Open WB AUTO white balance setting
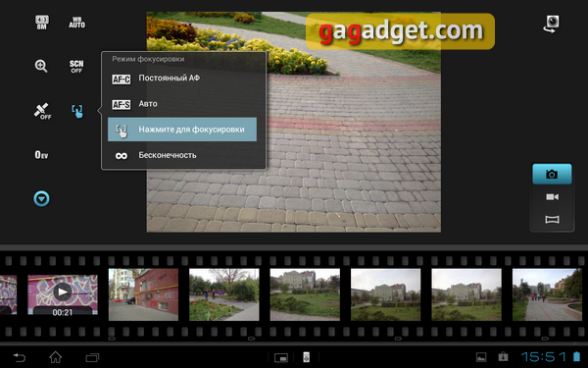This screenshot has height=368, width=588. point(76,23)
